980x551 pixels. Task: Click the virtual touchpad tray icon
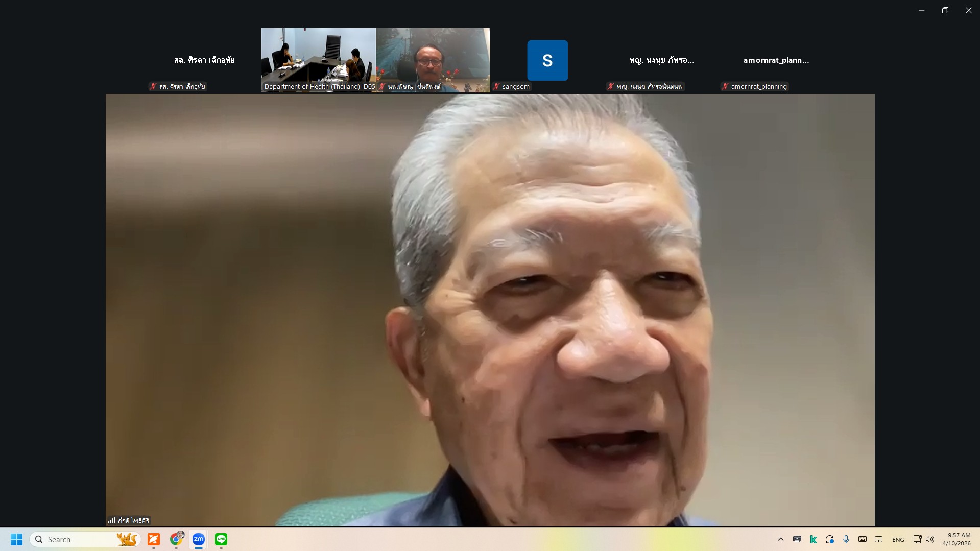(x=879, y=539)
